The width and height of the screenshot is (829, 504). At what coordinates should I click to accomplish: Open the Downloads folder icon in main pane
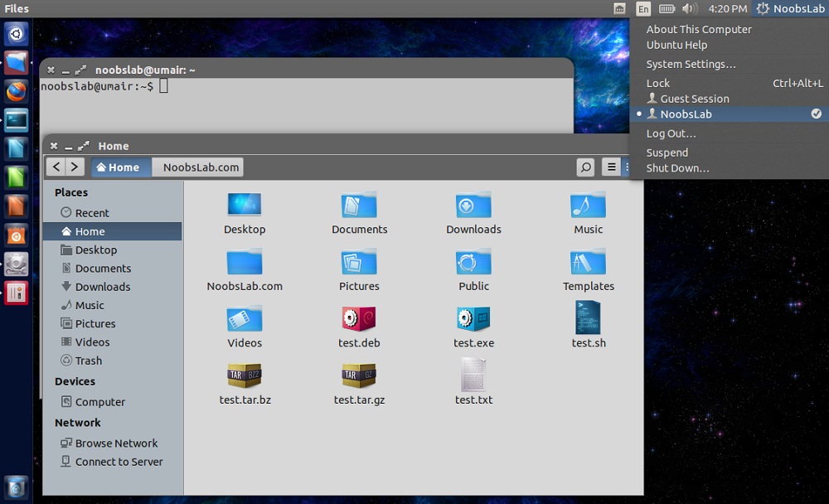tap(473, 206)
